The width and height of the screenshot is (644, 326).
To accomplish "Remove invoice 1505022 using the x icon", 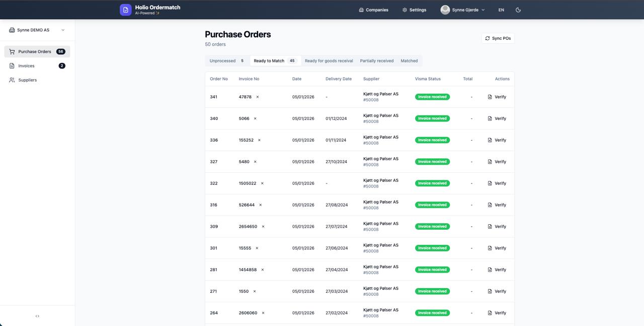I will tap(262, 183).
